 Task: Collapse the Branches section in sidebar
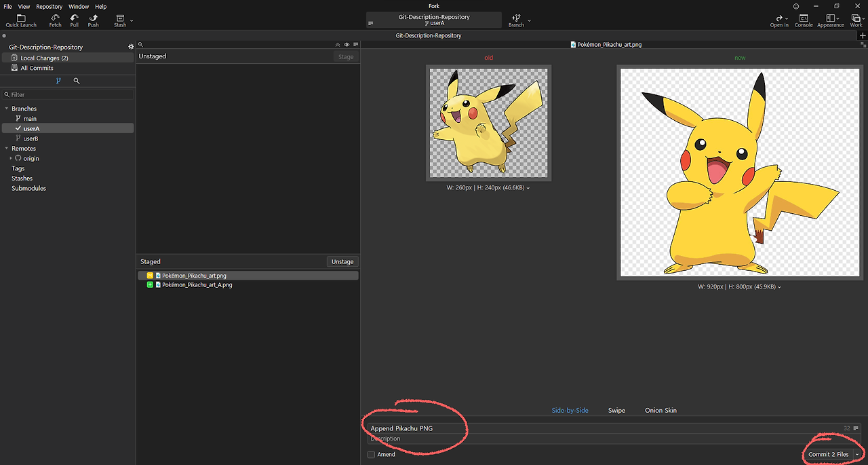coord(7,109)
